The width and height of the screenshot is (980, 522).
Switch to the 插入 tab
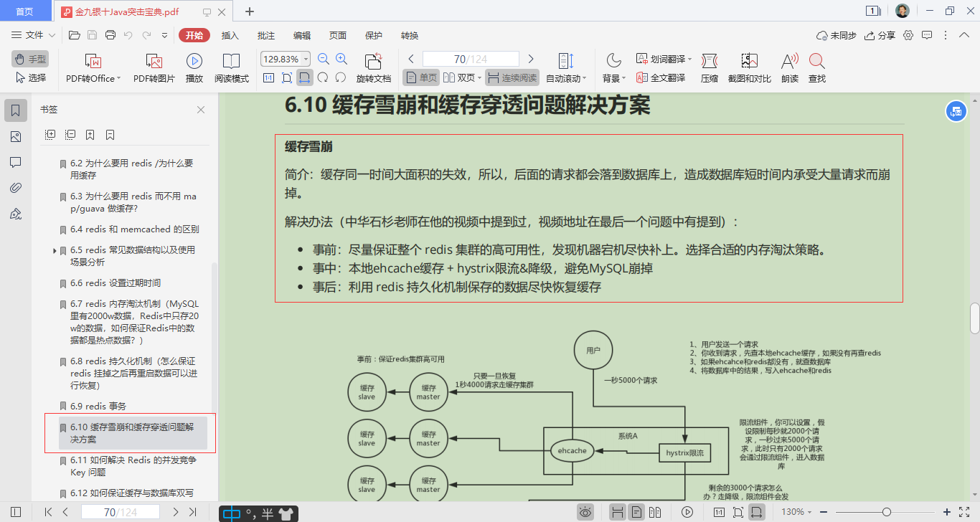click(x=230, y=35)
